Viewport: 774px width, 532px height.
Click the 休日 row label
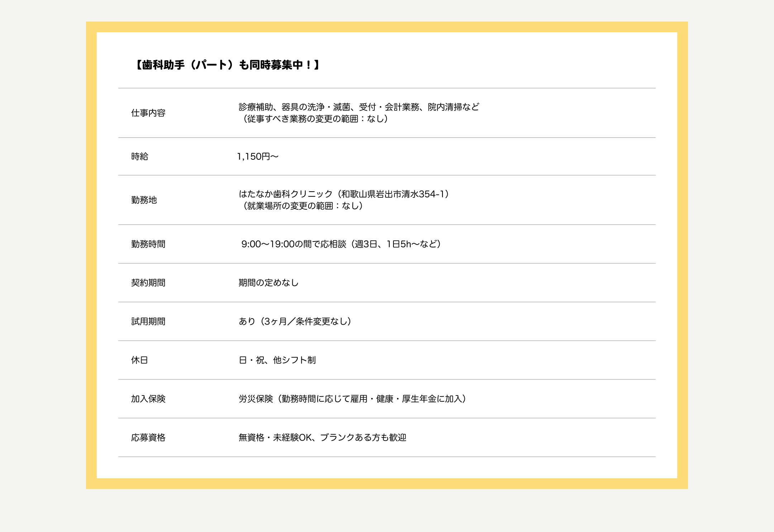(139, 360)
